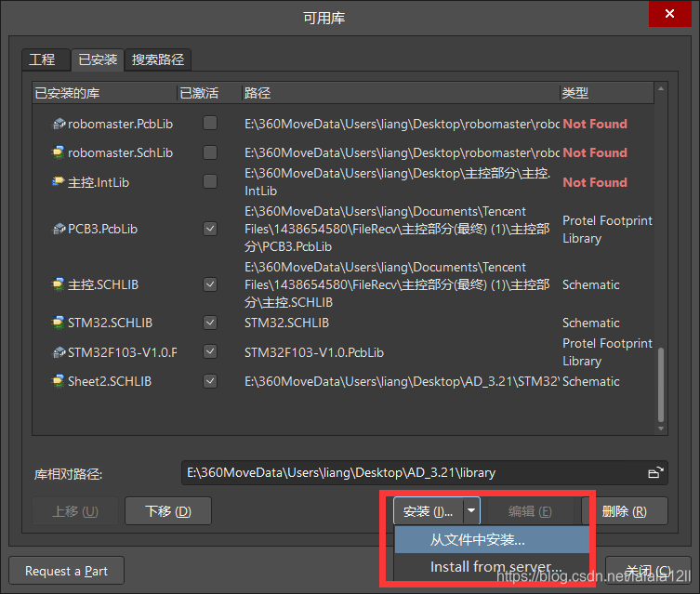Image resolution: width=700 pixels, height=594 pixels.
Task: Click the robomaster.SchLib library icon
Action: [x=59, y=152]
